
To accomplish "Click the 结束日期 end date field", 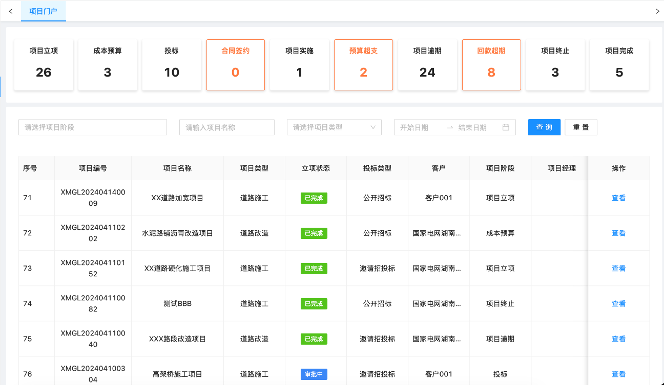I will pos(474,127).
